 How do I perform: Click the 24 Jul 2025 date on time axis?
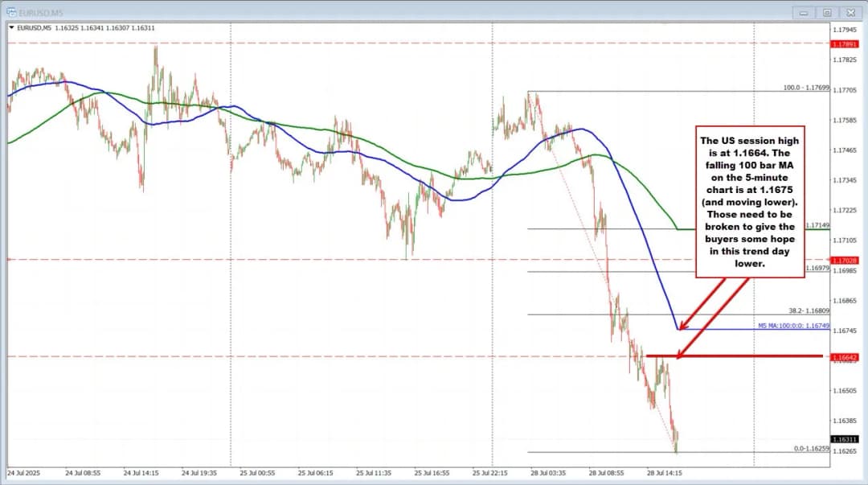tap(25, 473)
